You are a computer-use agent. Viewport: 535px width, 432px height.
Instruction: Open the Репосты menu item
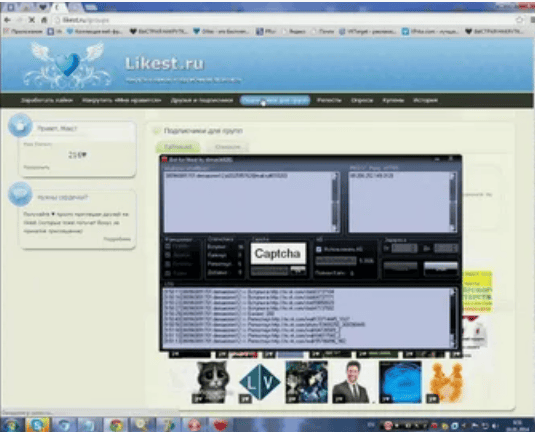(x=329, y=100)
